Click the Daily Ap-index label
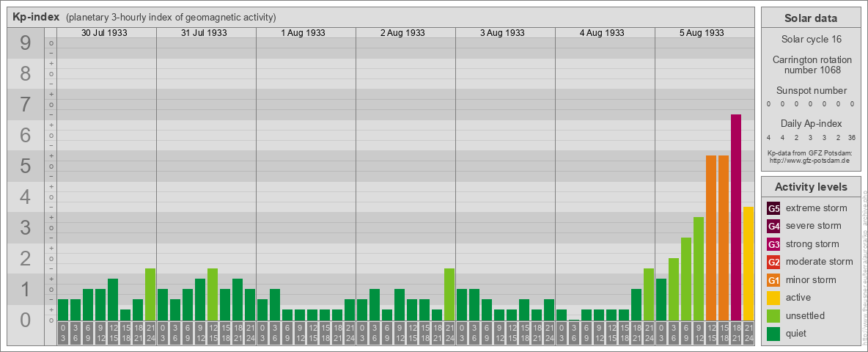Screen dimensions: 868x352 tap(810, 123)
